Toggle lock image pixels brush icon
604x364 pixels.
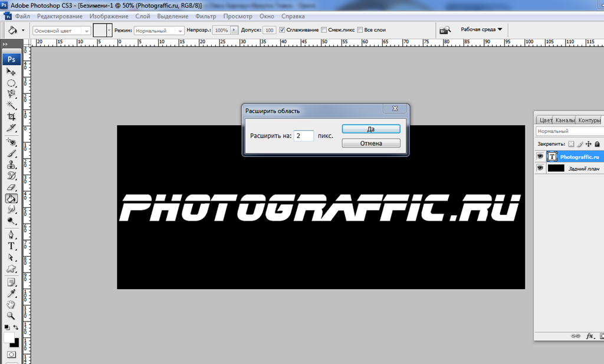580,144
